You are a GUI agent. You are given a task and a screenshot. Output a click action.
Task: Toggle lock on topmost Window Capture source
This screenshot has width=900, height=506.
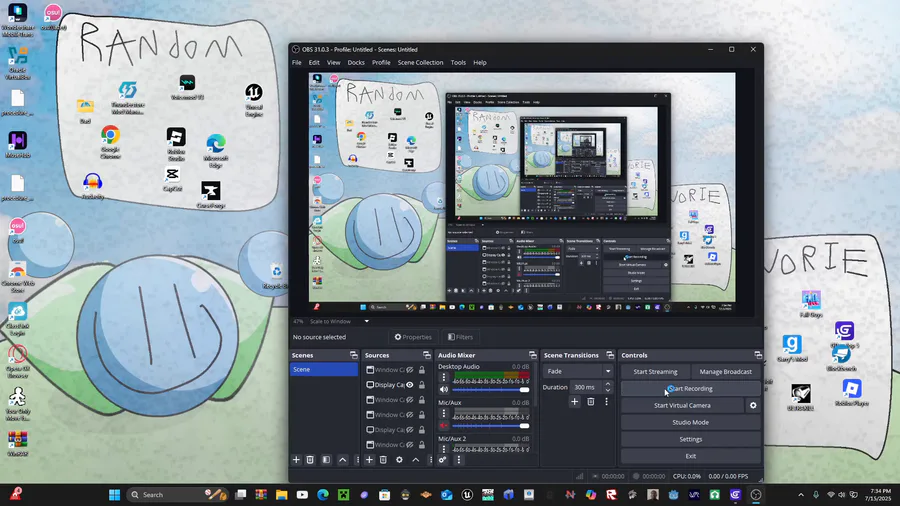(422, 370)
